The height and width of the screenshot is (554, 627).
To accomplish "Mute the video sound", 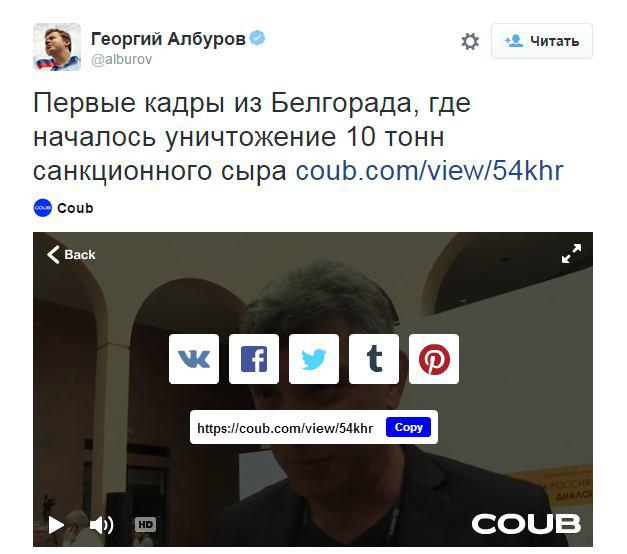I will (101, 524).
